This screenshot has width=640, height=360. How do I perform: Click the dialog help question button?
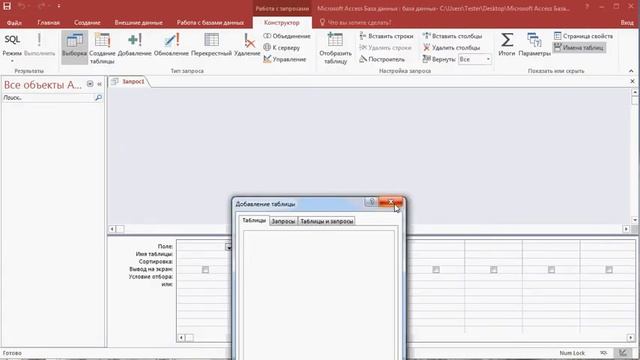[x=371, y=202]
